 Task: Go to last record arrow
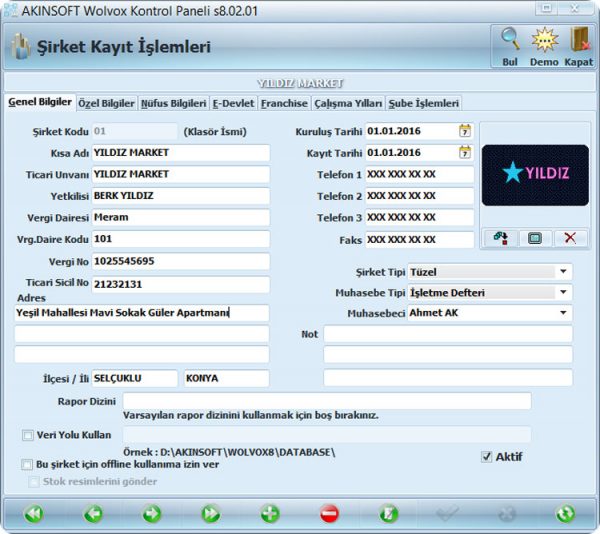coord(211,513)
